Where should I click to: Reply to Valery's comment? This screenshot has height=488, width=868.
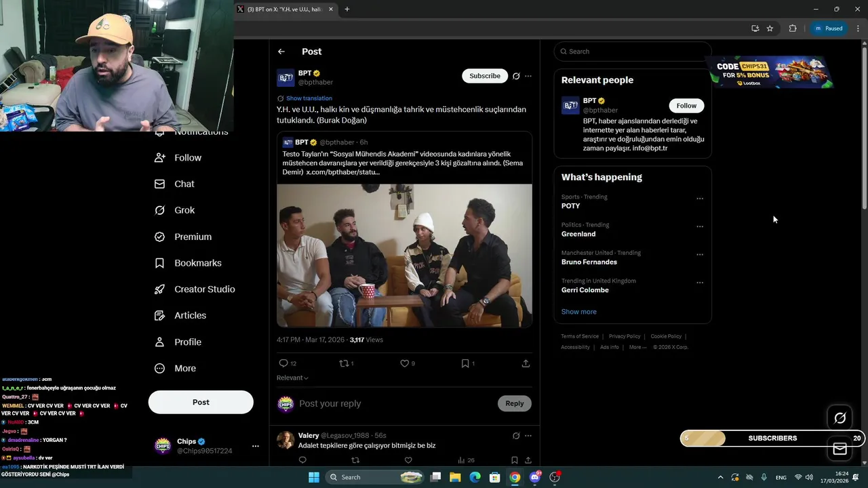302,460
